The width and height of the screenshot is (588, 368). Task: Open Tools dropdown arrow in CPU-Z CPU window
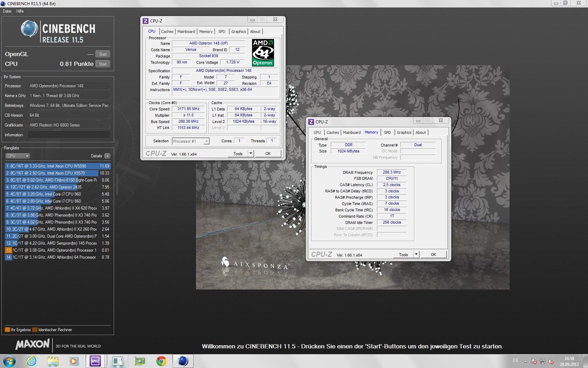[x=251, y=154]
